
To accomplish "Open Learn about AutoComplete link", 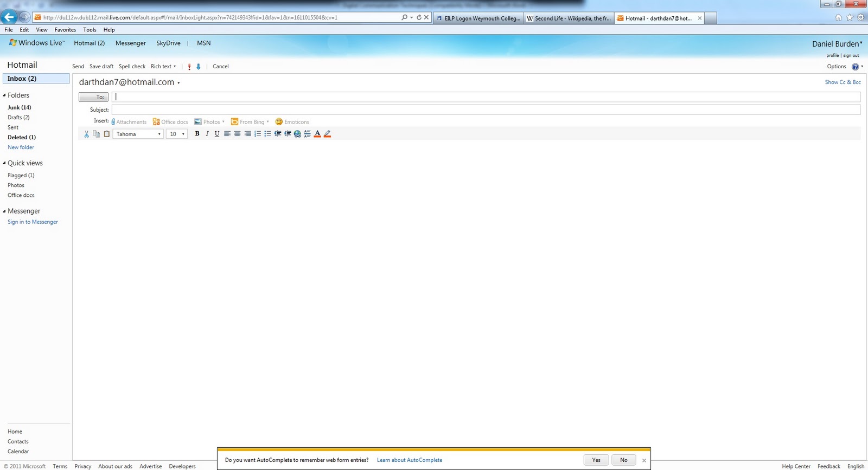I will [410, 460].
